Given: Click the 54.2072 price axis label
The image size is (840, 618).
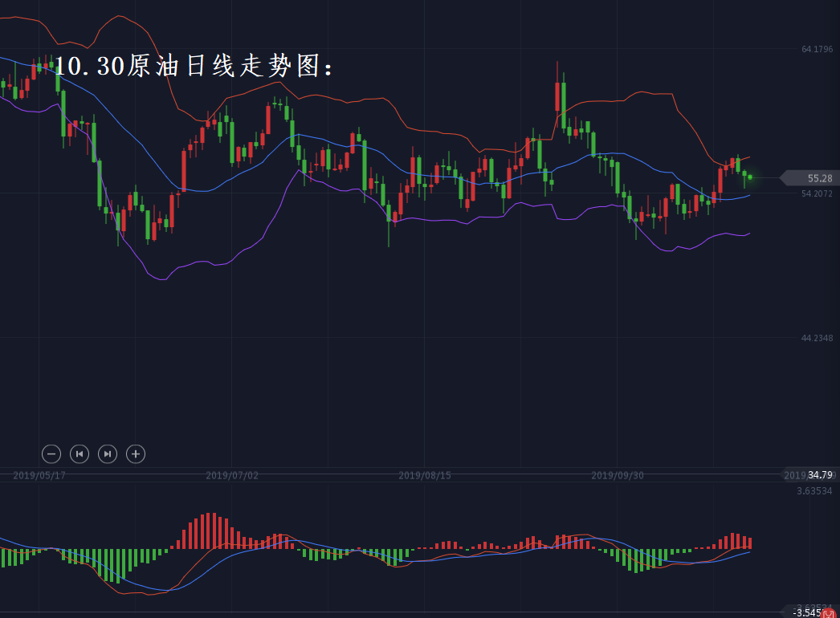Looking at the screenshot, I should [817, 193].
